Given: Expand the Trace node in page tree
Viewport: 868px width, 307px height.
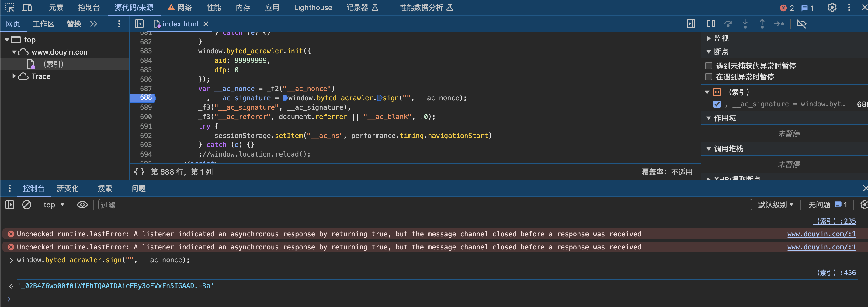Looking at the screenshot, I should [x=14, y=76].
